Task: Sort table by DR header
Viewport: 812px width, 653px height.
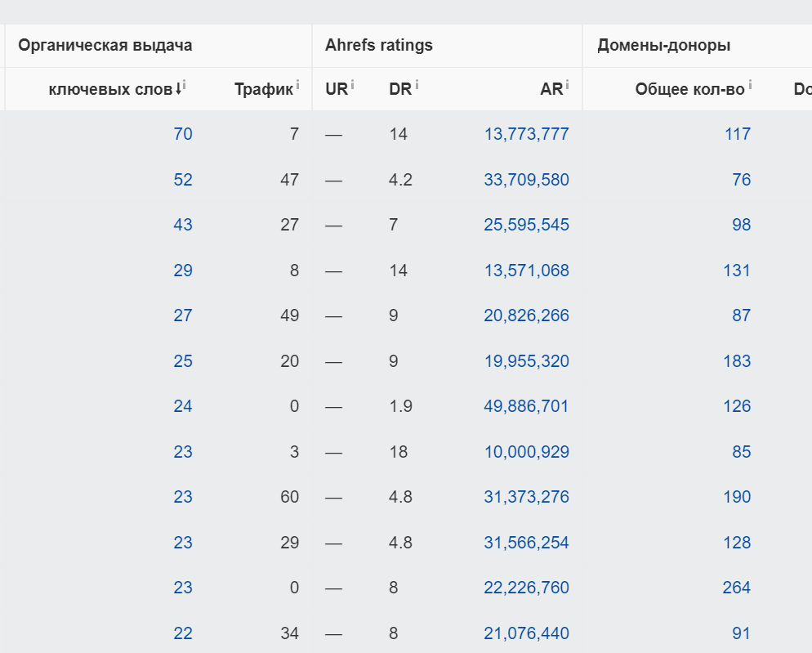Action: pos(399,90)
